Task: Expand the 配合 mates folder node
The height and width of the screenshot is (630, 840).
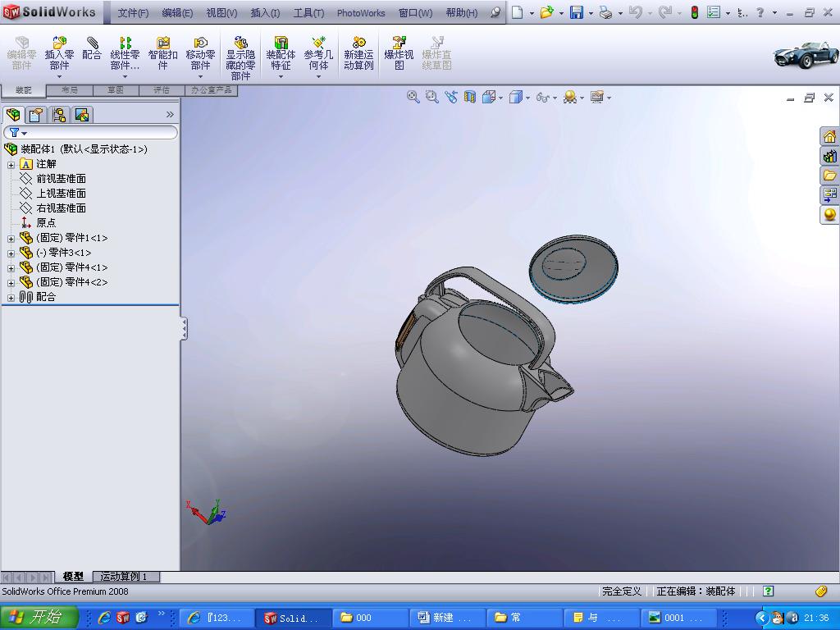Action: 11,297
